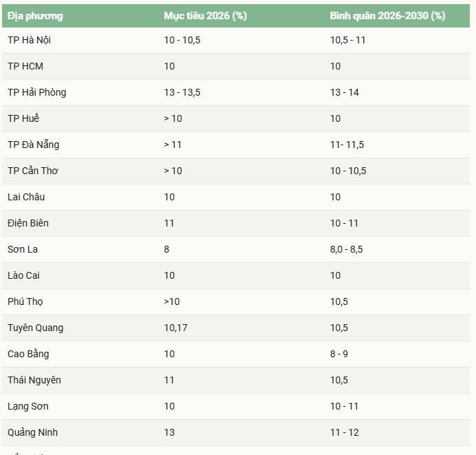Screen dimensions: 476x455
Task: Click the "TP Huế" row label
Action: 23,118
